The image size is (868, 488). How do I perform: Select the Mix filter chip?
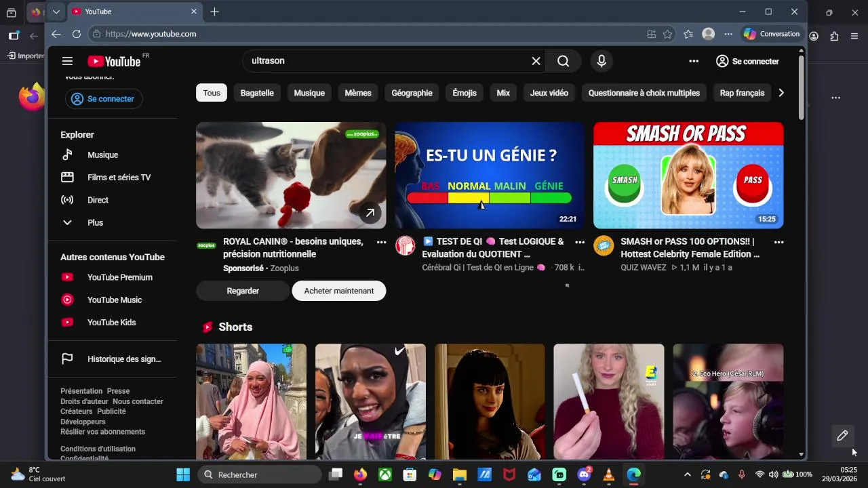[503, 93]
